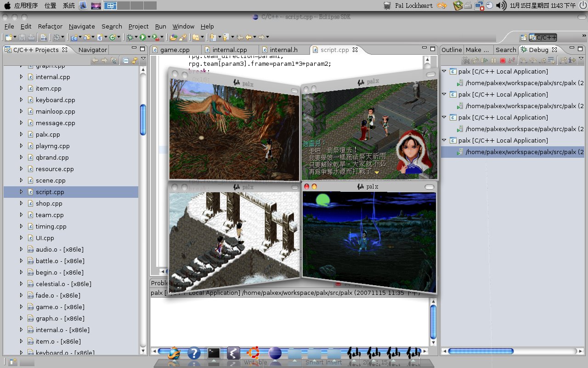Click the Ubuntu logo dock icon
This screenshot has height=368, width=588.
click(x=253, y=353)
